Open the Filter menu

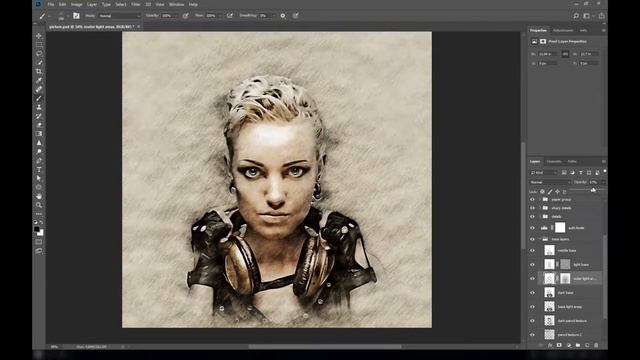pyautogui.click(x=136, y=4)
